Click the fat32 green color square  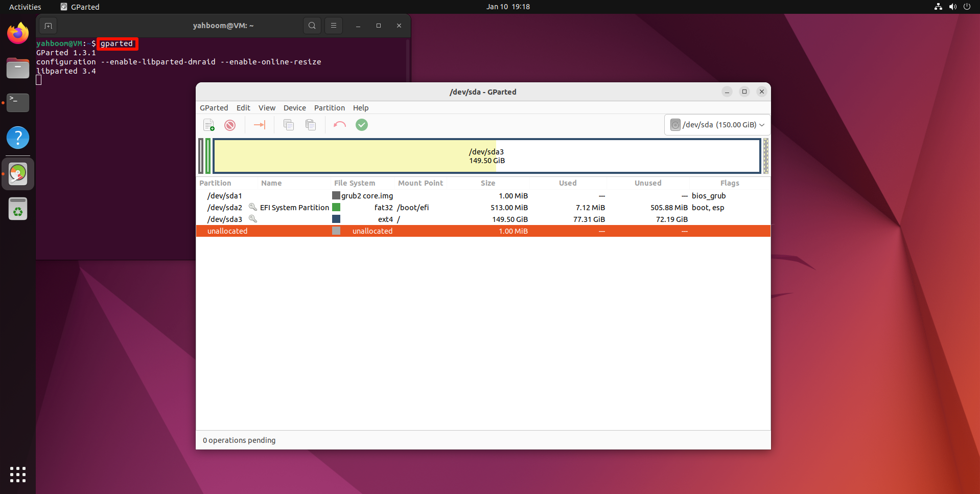point(336,207)
